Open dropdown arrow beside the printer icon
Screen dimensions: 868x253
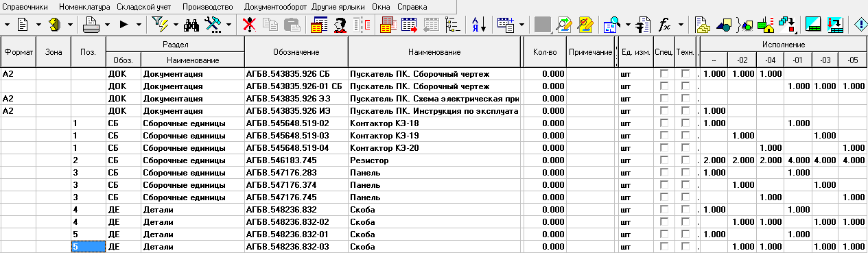click(108, 25)
